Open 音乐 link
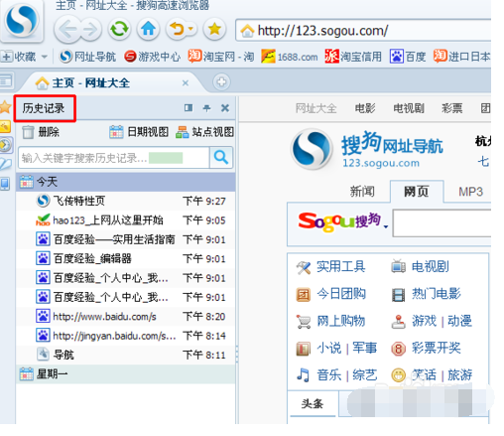 click(329, 375)
